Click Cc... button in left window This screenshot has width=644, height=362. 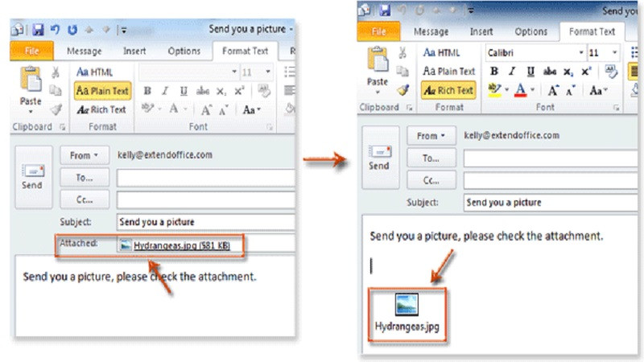coord(85,200)
